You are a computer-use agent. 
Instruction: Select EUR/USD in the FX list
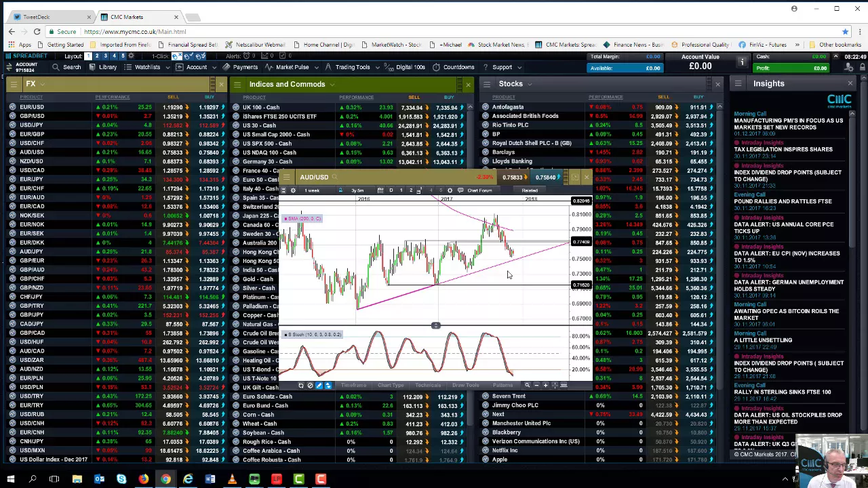click(x=32, y=107)
